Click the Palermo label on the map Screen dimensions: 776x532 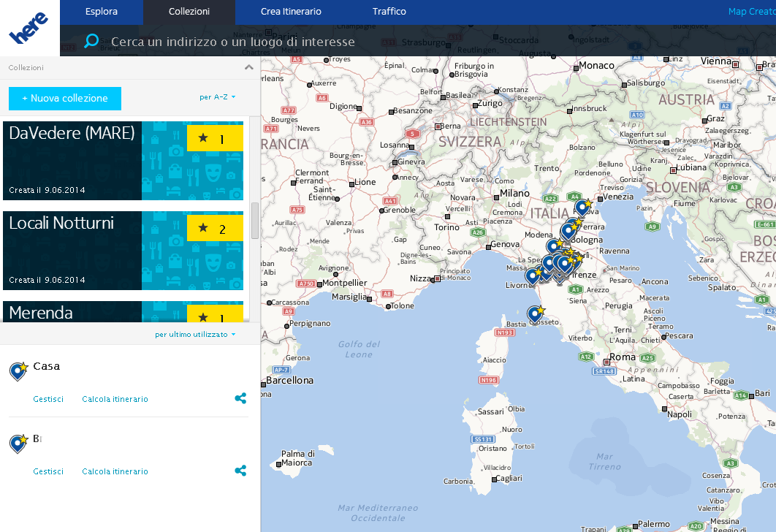tap(654, 523)
